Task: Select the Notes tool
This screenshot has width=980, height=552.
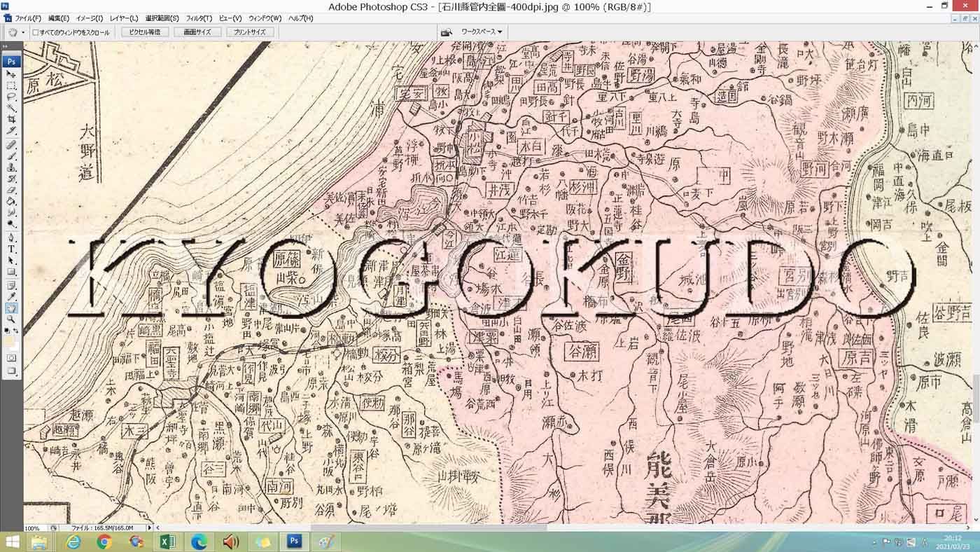Action: (11, 285)
